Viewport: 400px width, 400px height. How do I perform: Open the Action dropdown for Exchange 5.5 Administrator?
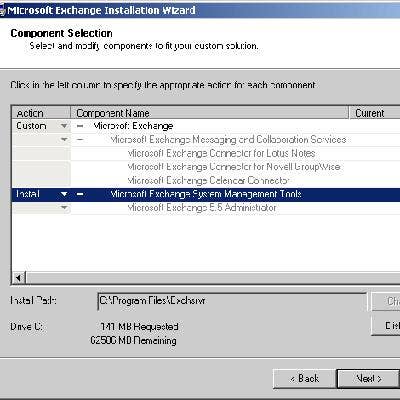coord(64,208)
